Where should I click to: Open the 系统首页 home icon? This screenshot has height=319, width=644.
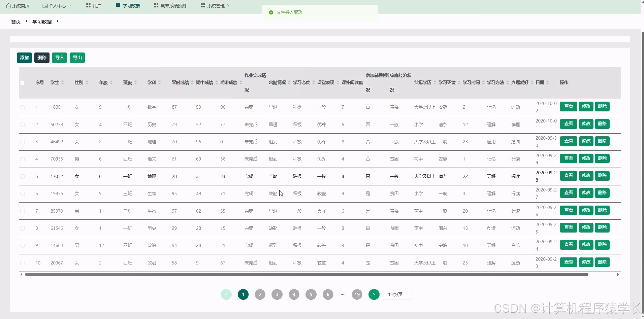point(9,6)
